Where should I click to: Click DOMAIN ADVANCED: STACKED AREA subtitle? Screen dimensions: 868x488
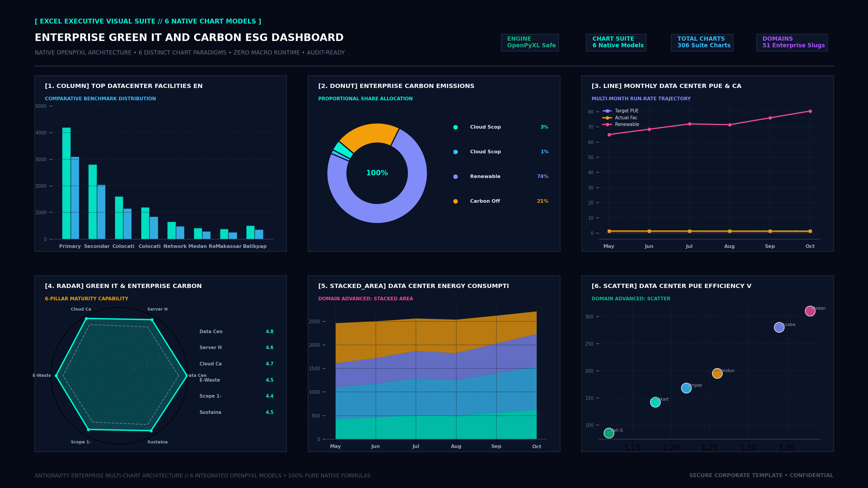[x=366, y=299]
